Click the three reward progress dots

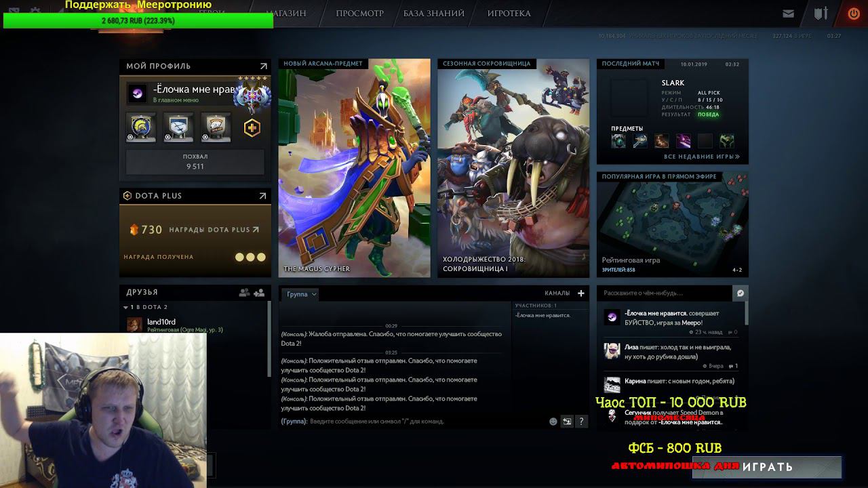tap(250, 257)
